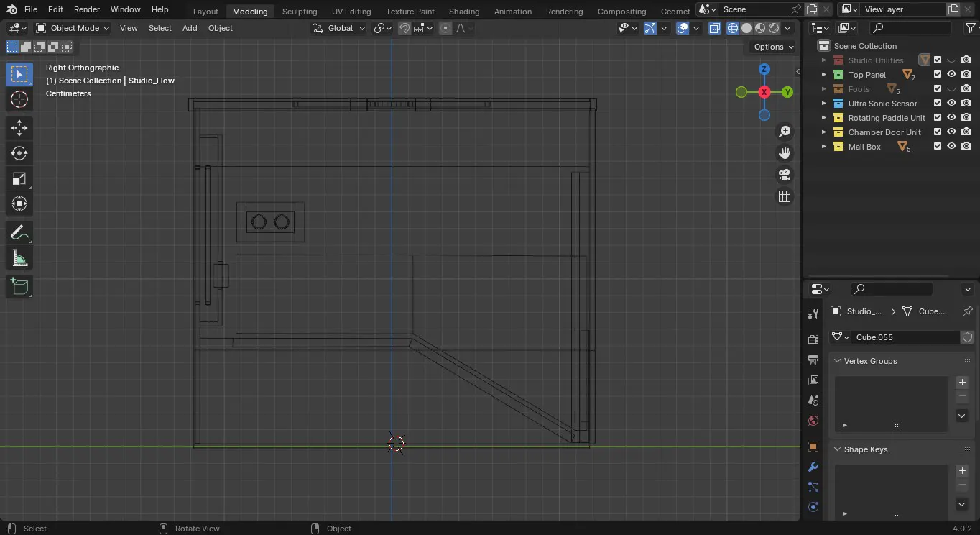Viewport: 980px width, 535px height.
Task: Choose the Measure tool
Action: (x=19, y=257)
